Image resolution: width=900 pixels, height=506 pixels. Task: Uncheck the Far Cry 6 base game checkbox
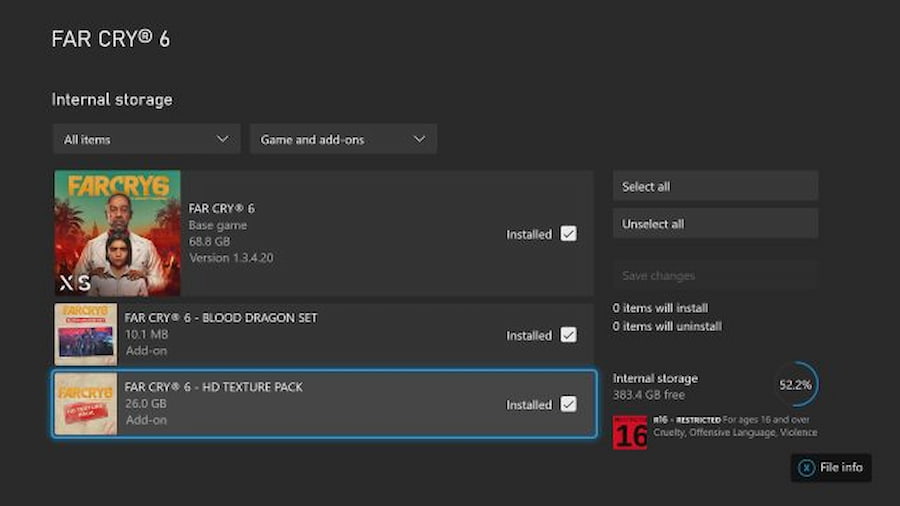[568, 234]
